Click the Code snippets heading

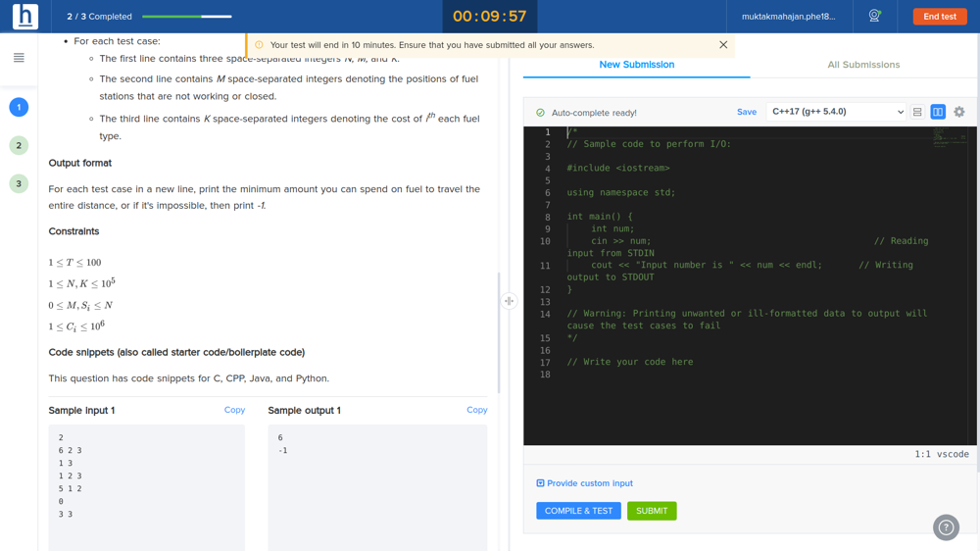coord(176,353)
